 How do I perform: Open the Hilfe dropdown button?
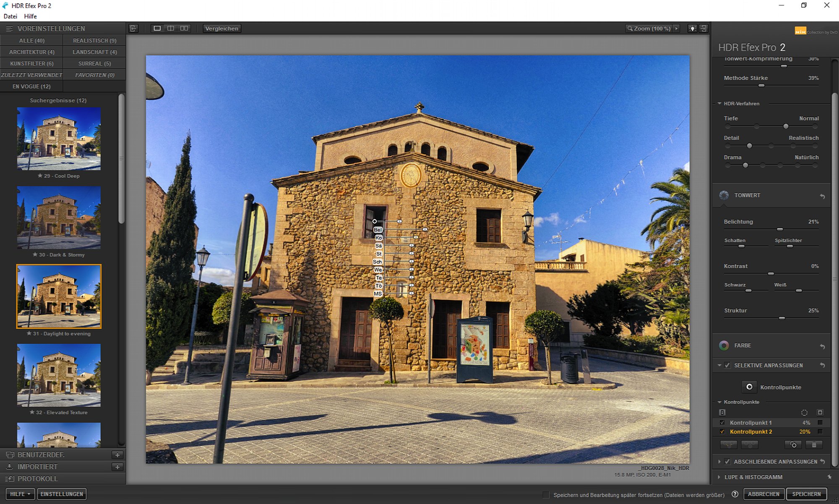(20, 494)
